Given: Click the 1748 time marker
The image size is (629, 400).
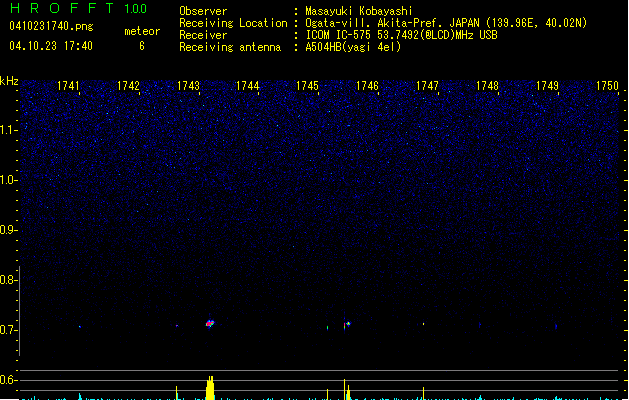Looking at the screenshot, I should pyautogui.click(x=487, y=86).
